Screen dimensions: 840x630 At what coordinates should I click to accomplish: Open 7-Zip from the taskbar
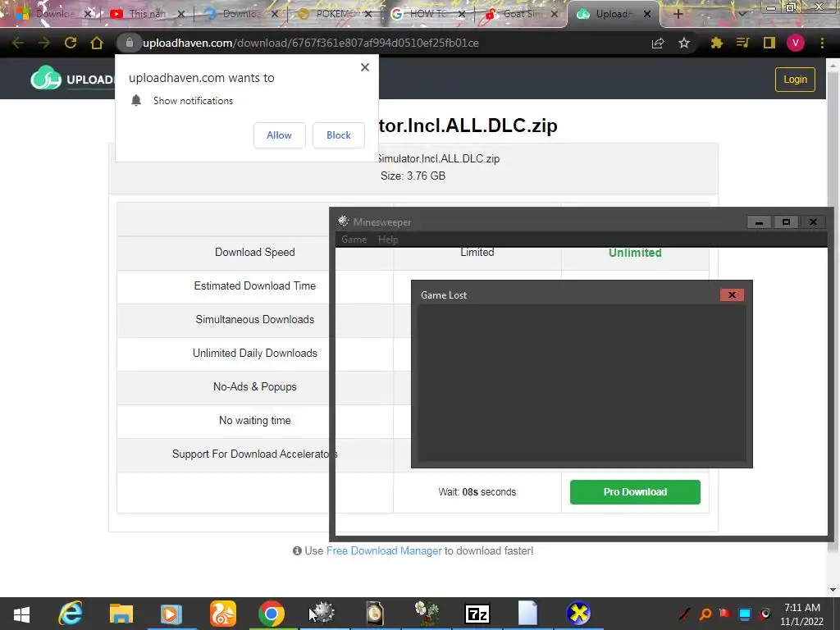pos(477,614)
